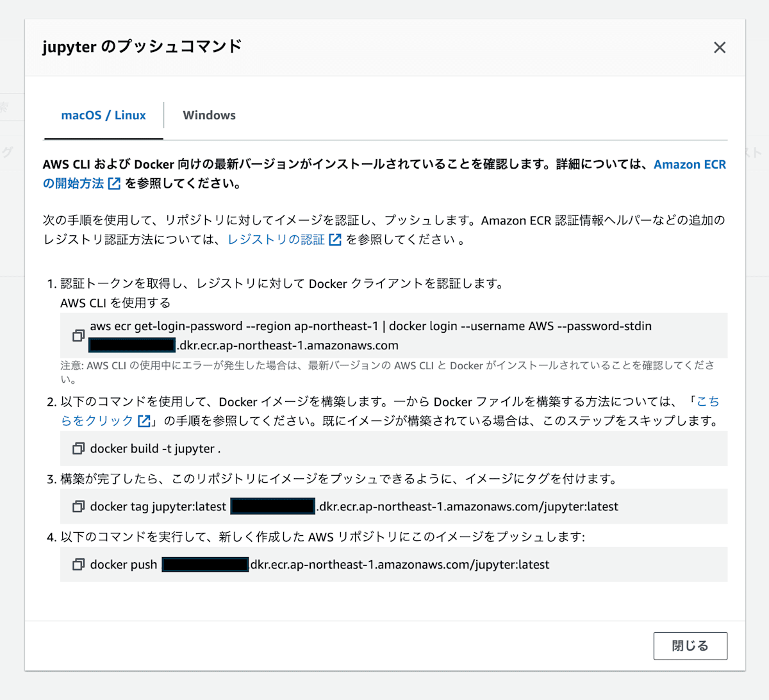The image size is (769, 700).
Task: Click the aws ecr get-login-password command text
Action: pyautogui.click(x=370, y=335)
